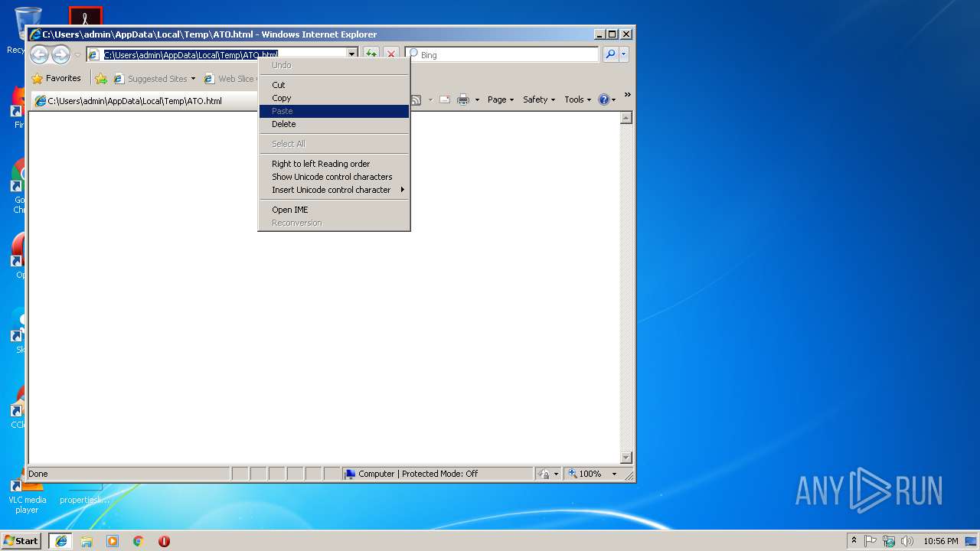Click the 10:56 PM clock
The height and width of the screenshot is (551, 980).
coord(941,541)
